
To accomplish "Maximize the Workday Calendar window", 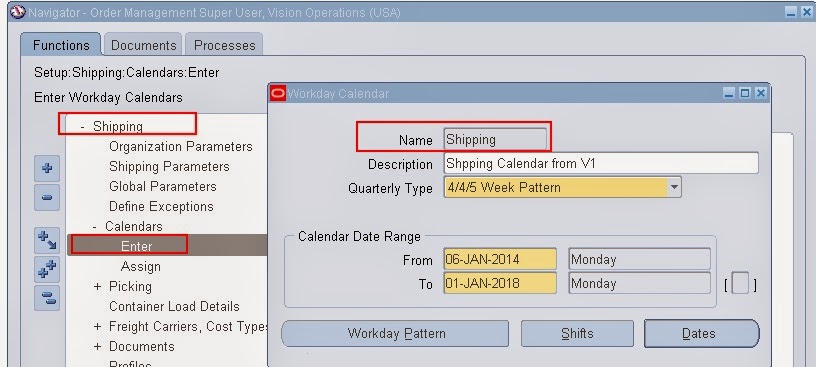I will pos(745,94).
